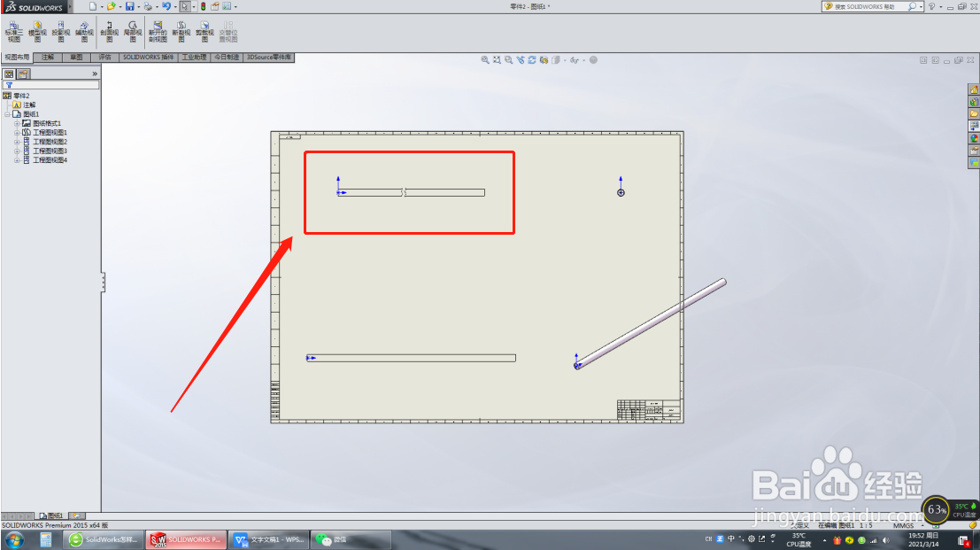Insert a 投影视图 (projected view)
This screenshot has width=980, height=550.
point(60,31)
